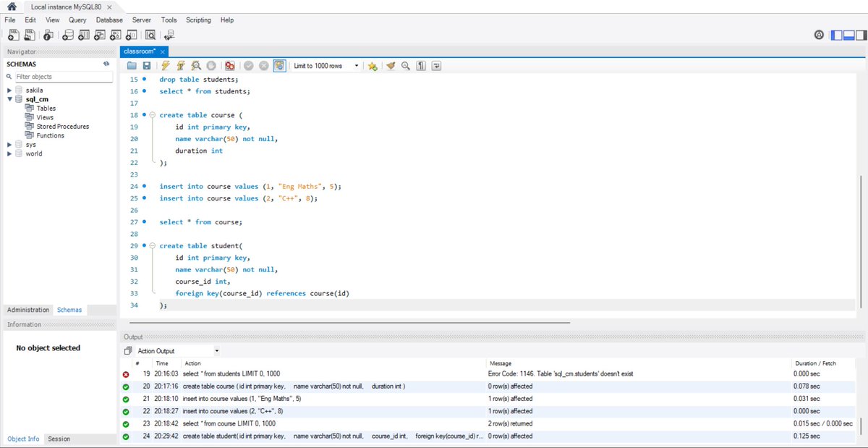Open the search table data tool
Screen dimensions: 868x448
pos(150,34)
